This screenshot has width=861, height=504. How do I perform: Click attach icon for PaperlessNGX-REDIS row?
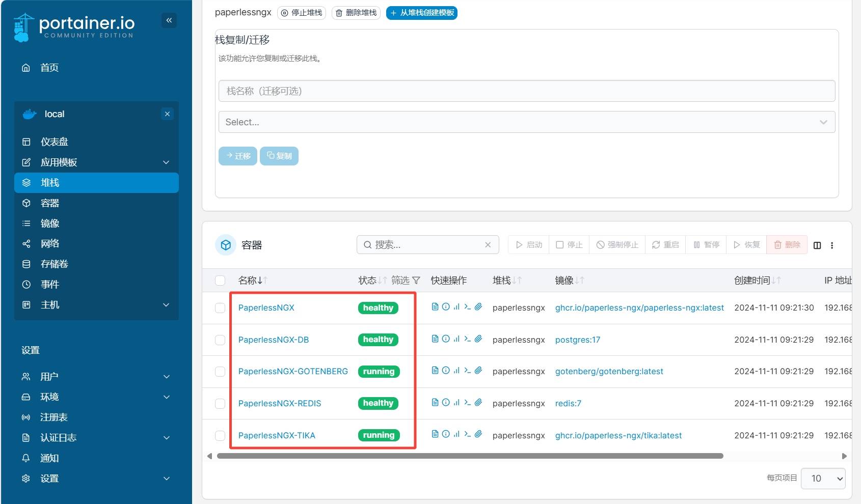point(478,403)
